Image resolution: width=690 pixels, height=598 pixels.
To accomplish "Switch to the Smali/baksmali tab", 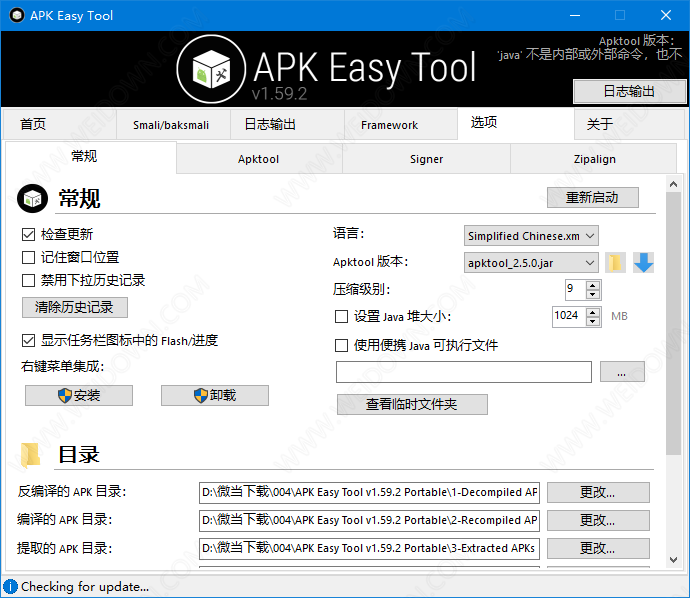I will [x=173, y=125].
